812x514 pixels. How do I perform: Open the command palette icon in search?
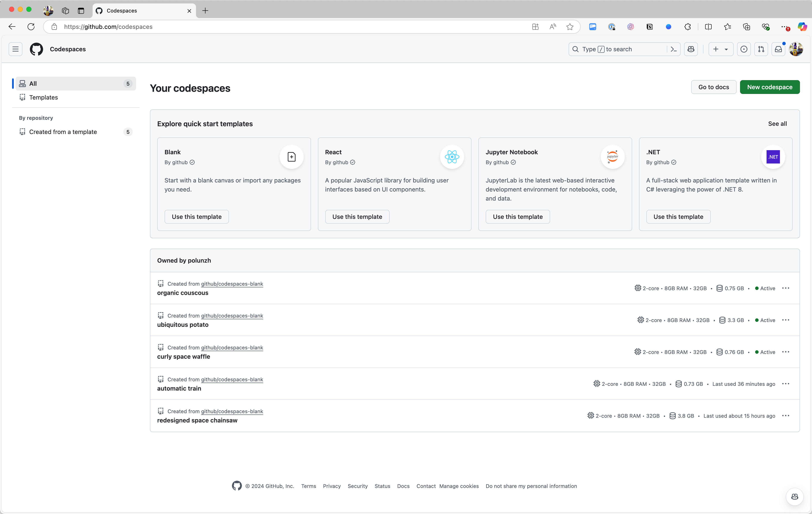coord(674,49)
